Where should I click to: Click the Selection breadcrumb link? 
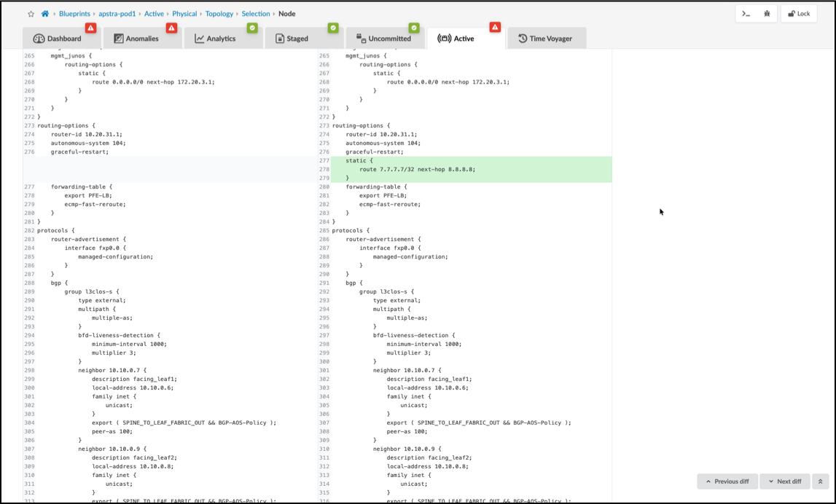pos(256,14)
